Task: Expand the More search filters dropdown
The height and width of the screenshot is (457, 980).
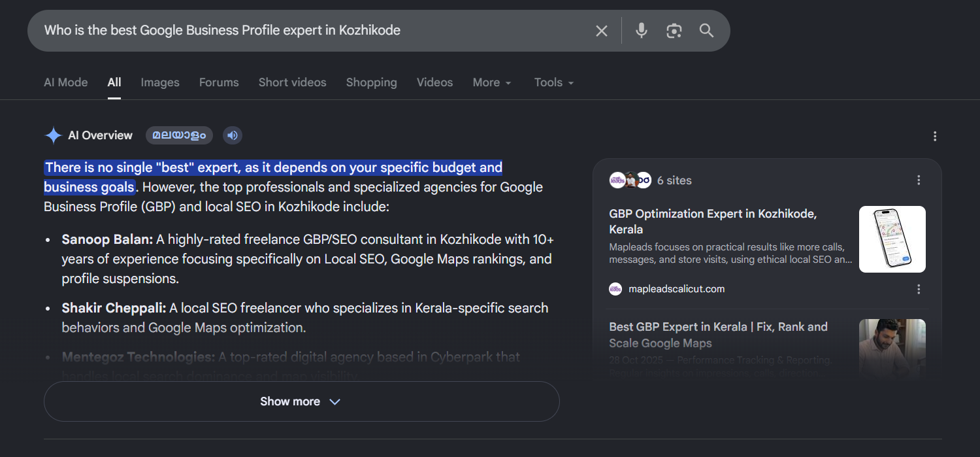Action: (x=492, y=82)
